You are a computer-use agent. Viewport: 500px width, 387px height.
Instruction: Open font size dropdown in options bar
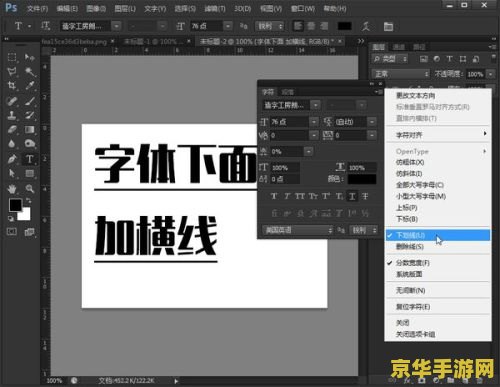[x=228, y=26]
